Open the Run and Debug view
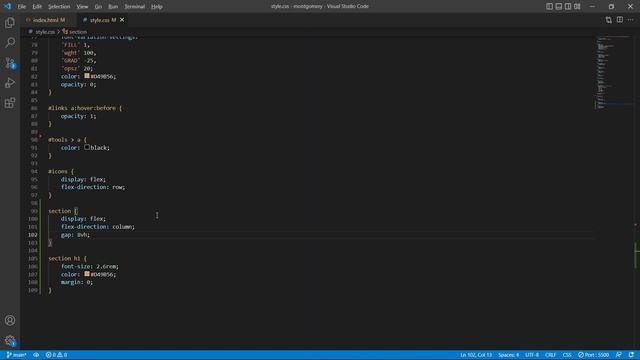Image resolution: width=640 pixels, height=360 pixels. pyautogui.click(x=10, y=83)
